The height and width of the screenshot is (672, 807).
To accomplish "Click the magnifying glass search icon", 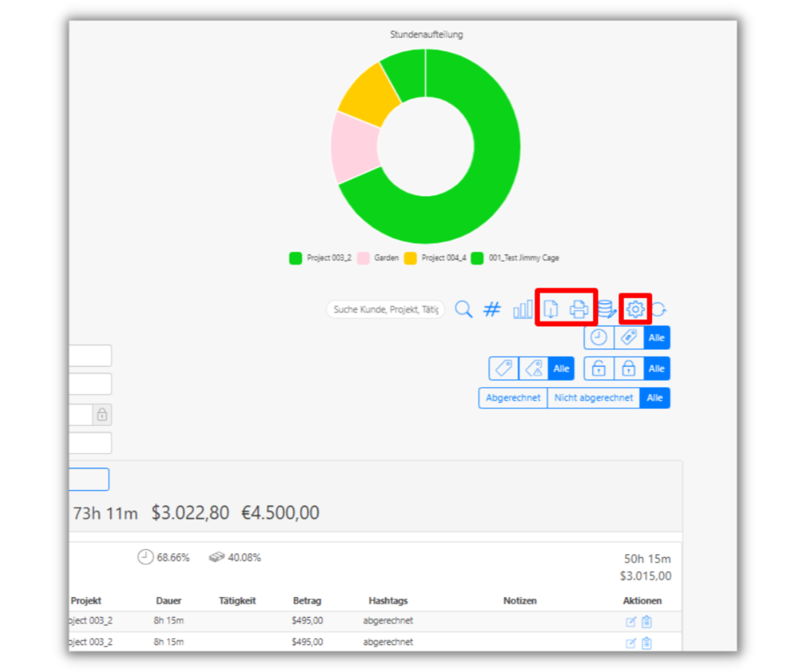I will point(463,309).
